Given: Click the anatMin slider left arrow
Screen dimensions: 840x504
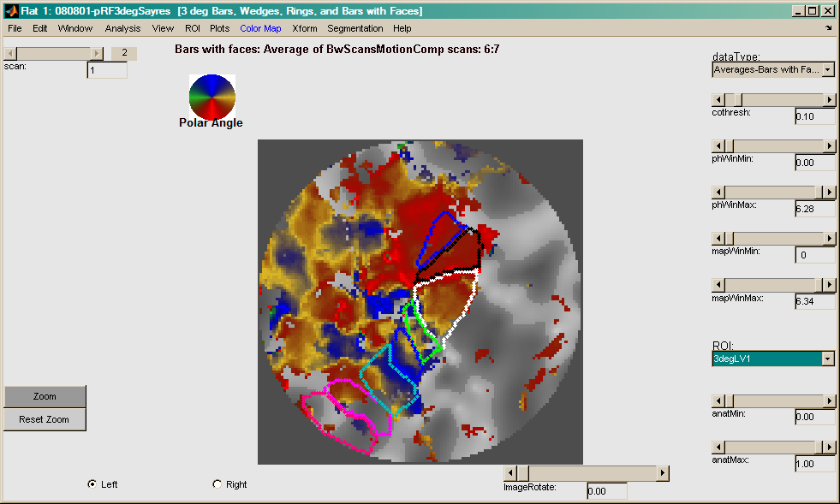Looking at the screenshot, I should (718, 400).
